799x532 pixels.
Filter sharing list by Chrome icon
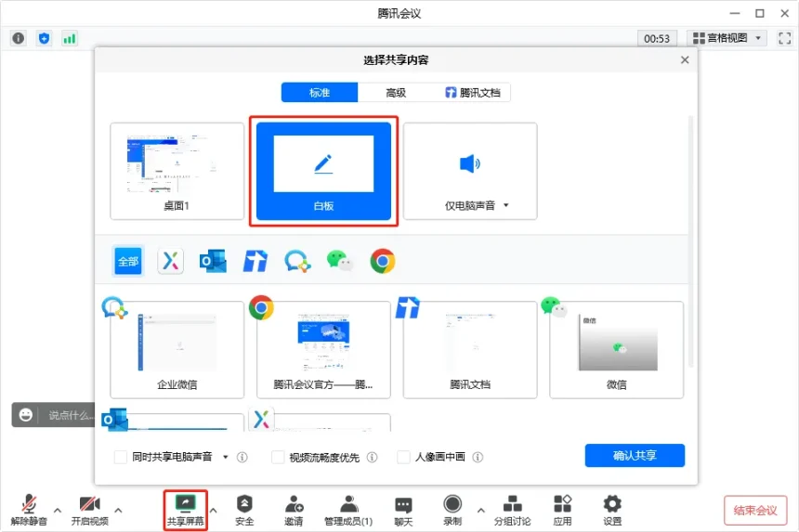(383, 261)
